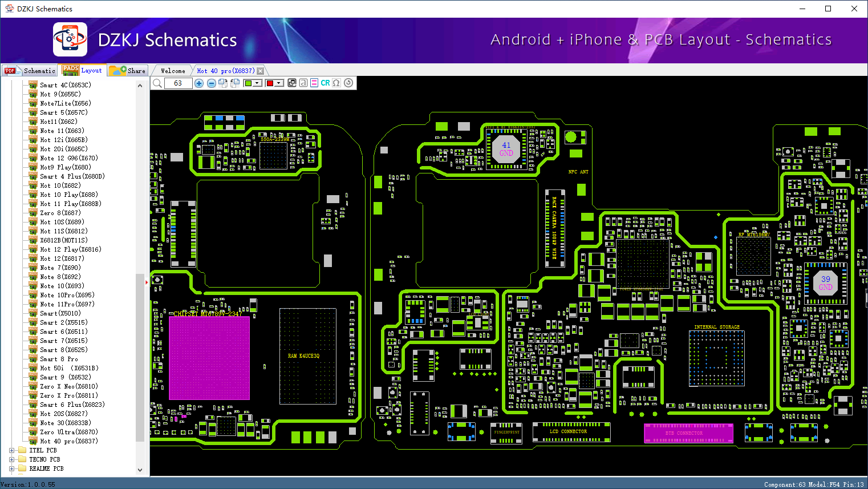Click the pad labeled 41 GND
The height and width of the screenshot is (489, 868).
(506, 149)
